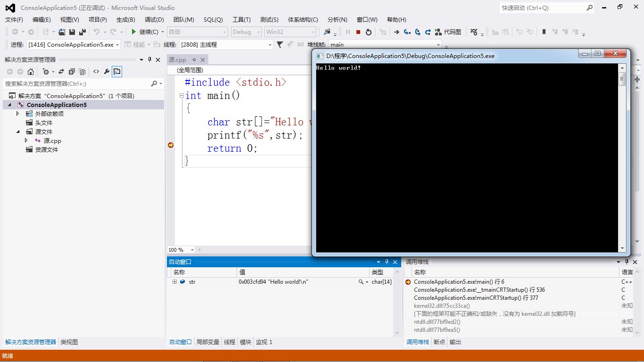Click the thread filter funnel icon
Viewport: 644px width, 362px height.
(280, 45)
